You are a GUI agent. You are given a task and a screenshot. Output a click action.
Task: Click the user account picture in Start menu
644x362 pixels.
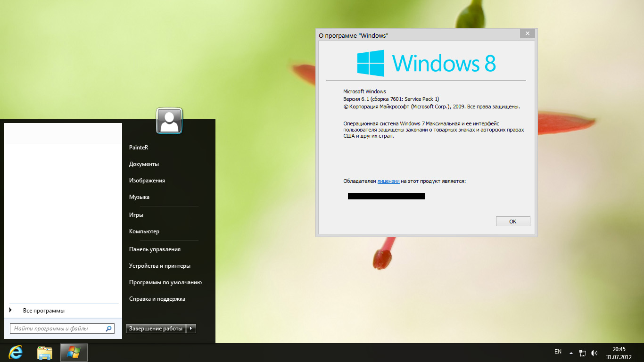click(169, 121)
